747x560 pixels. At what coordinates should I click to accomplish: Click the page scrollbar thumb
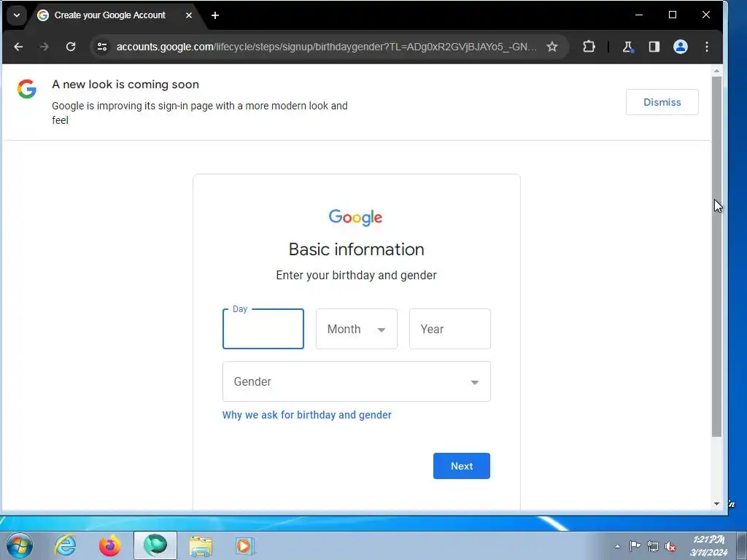coord(716,256)
